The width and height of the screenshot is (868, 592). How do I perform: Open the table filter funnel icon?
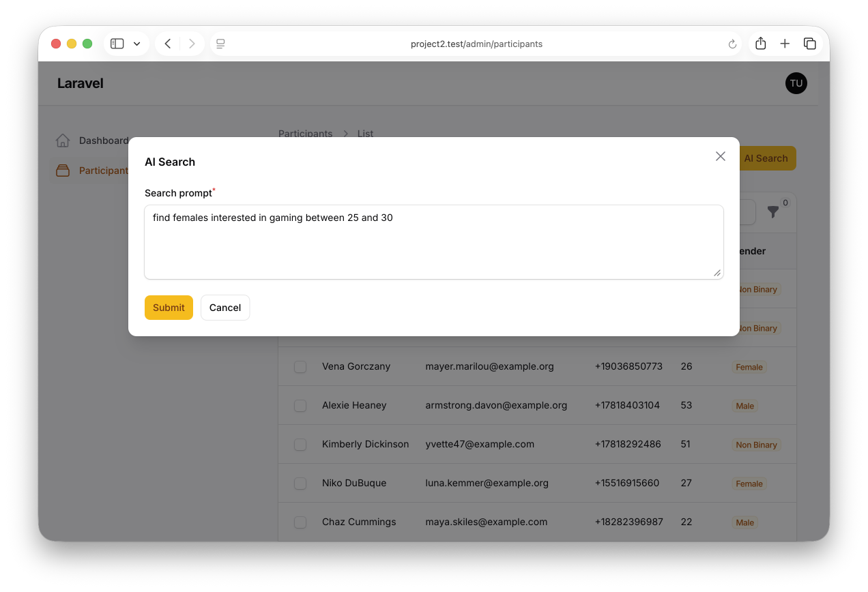click(773, 212)
